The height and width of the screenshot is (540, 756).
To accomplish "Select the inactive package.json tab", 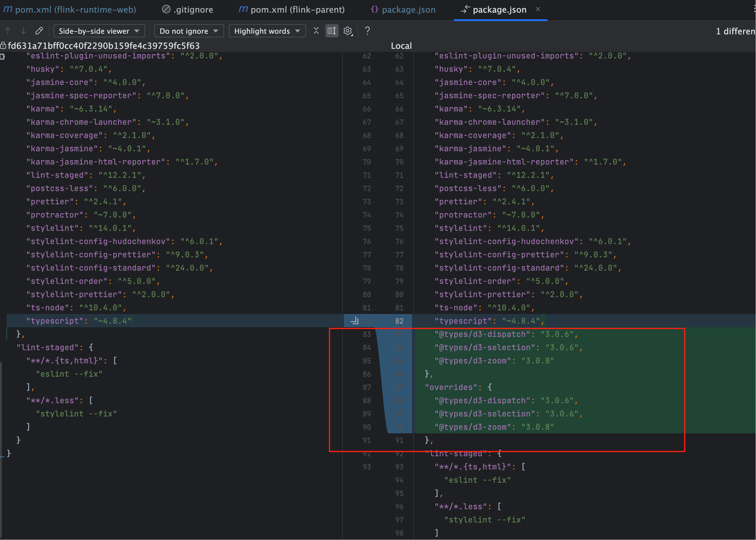I will tap(403, 10).
